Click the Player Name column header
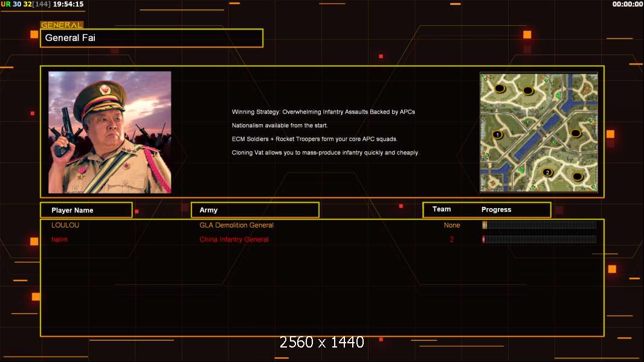The image size is (644, 362). [x=86, y=210]
